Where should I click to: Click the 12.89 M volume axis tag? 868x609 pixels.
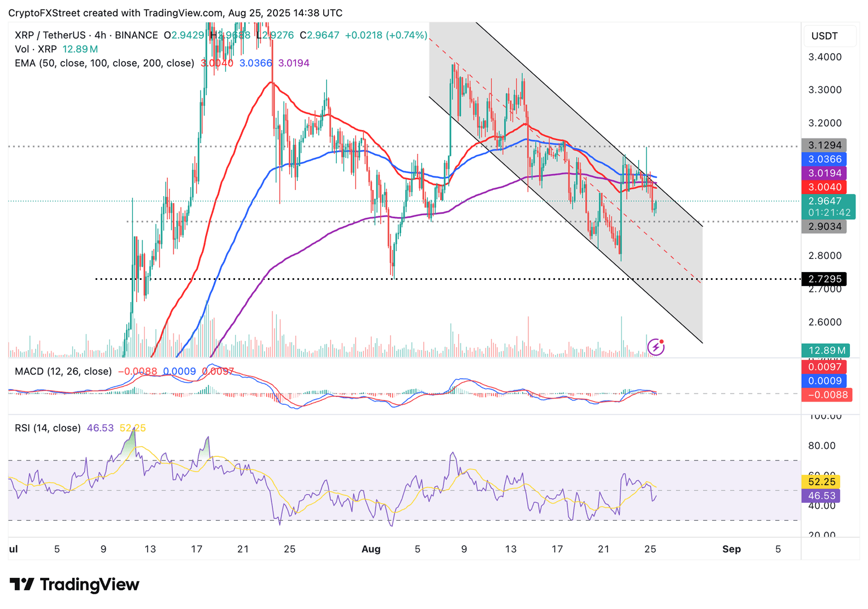click(826, 351)
